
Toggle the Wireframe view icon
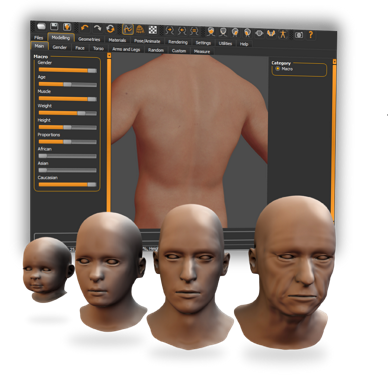[x=140, y=29]
